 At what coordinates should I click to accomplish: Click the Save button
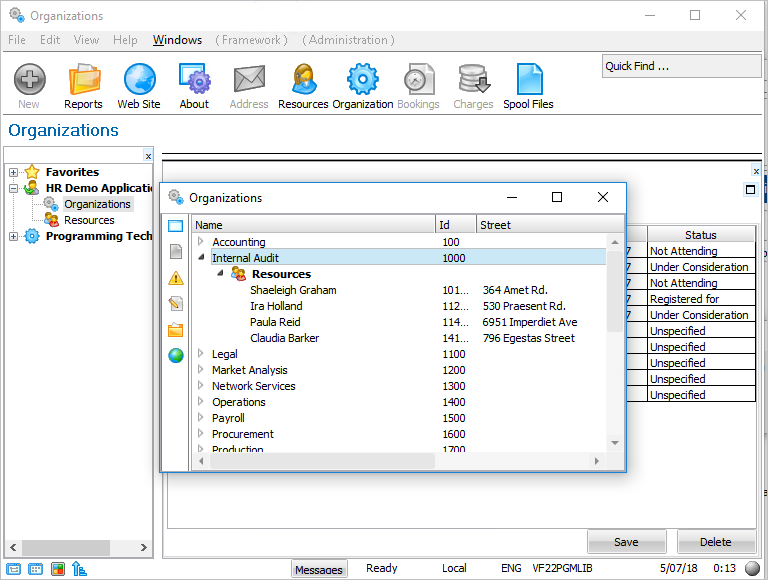pos(626,542)
